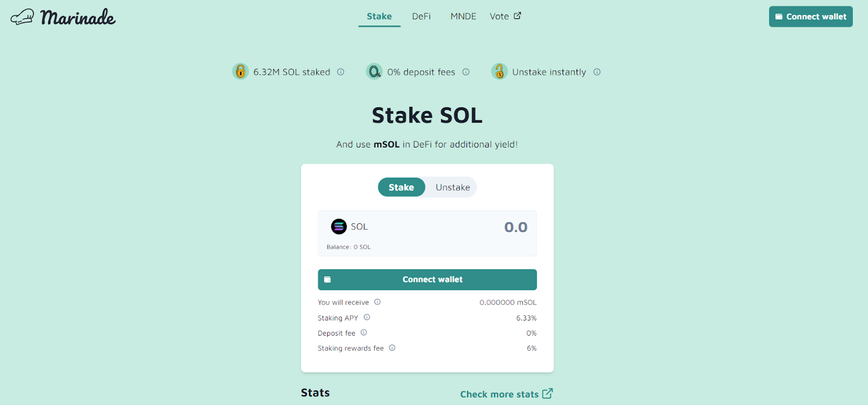Click the Staking rewards fee label
This screenshot has width=868, height=405.
(351, 349)
